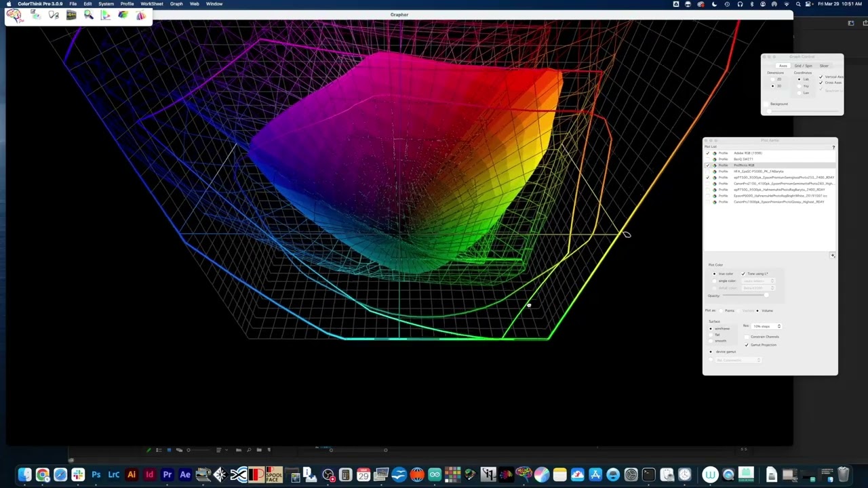Viewport: 868px width, 488px height.
Task: Toggle Vertical Axis checkbox in Graph Control
Action: point(821,77)
